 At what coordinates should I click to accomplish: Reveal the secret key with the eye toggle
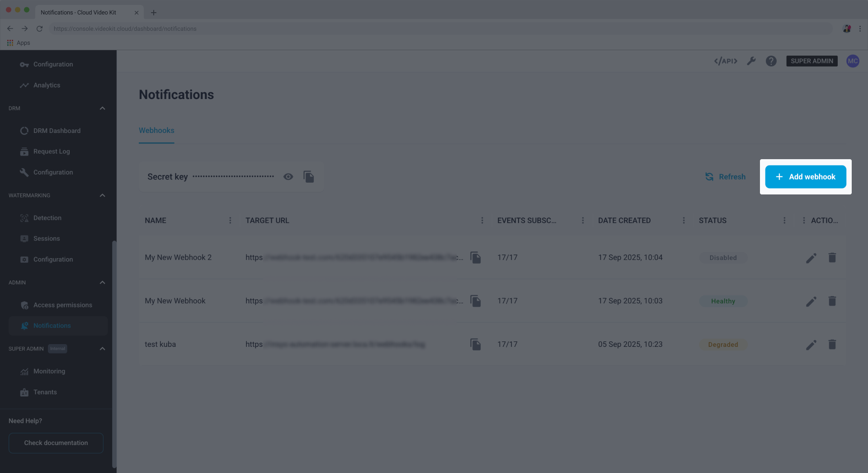tap(288, 176)
